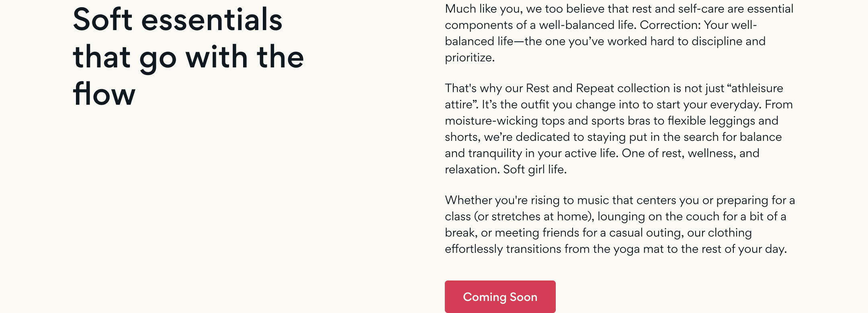Click the paragraph starting "Much like you"
Screen dimensions: 868x313
pyautogui.click(x=619, y=33)
